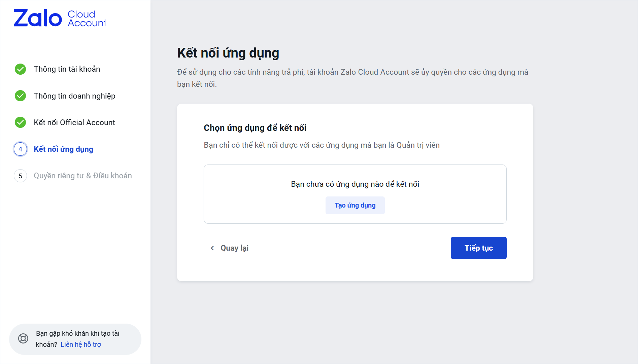Select the step 4 circle indicator
The height and width of the screenshot is (364, 638).
click(x=21, y=149)
